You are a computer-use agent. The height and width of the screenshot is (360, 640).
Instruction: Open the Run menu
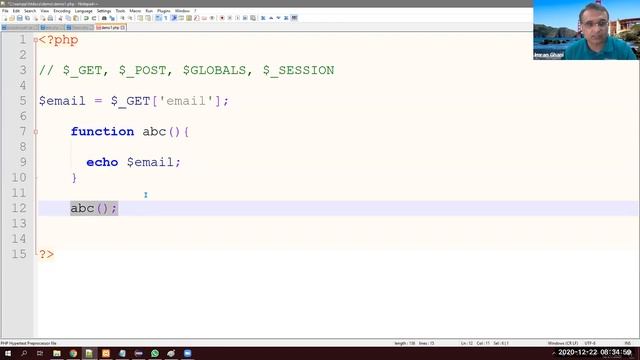coord(149,11)
